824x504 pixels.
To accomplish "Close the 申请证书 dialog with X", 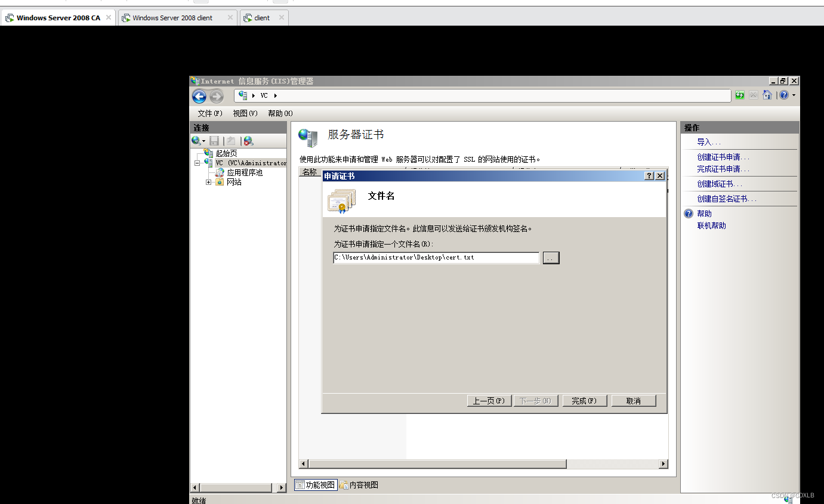I will 659,176.
